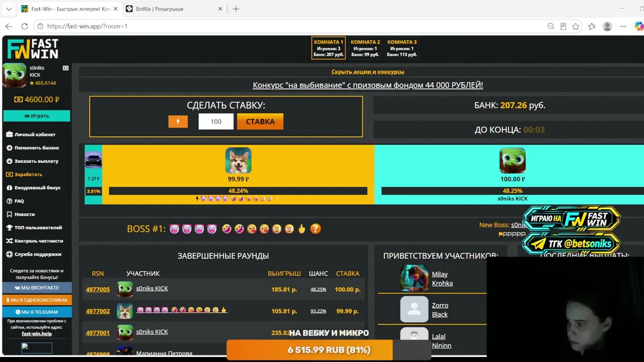Open Заказать выплату in sidebar
The height and width of the screenshot is (362, 644).
pos(33,161)
